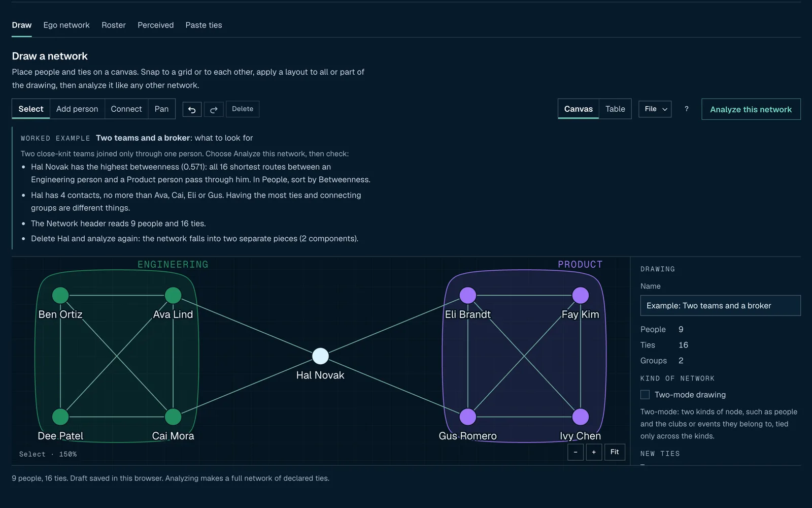The width and height of the screenshot is (812, 508).
Task: Zoom out canvas with minus button
Action: point(575,452)
